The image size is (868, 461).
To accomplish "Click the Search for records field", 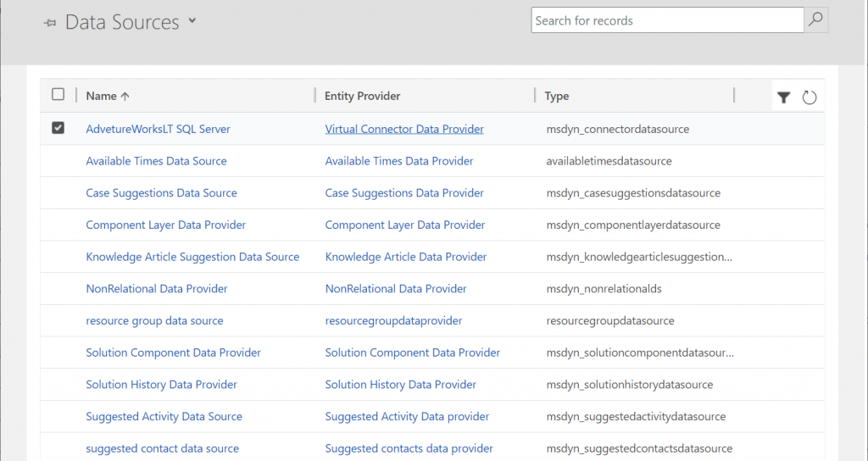I will [667, 20].
